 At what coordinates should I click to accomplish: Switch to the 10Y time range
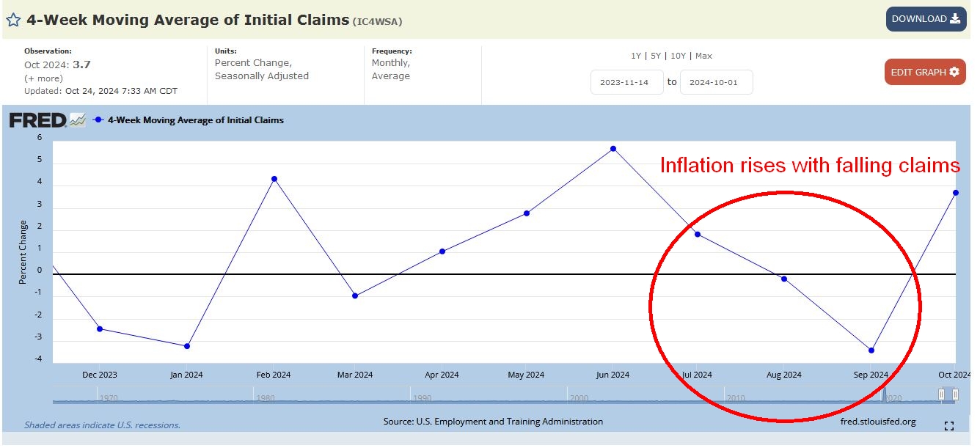click(x=679, y=56)
